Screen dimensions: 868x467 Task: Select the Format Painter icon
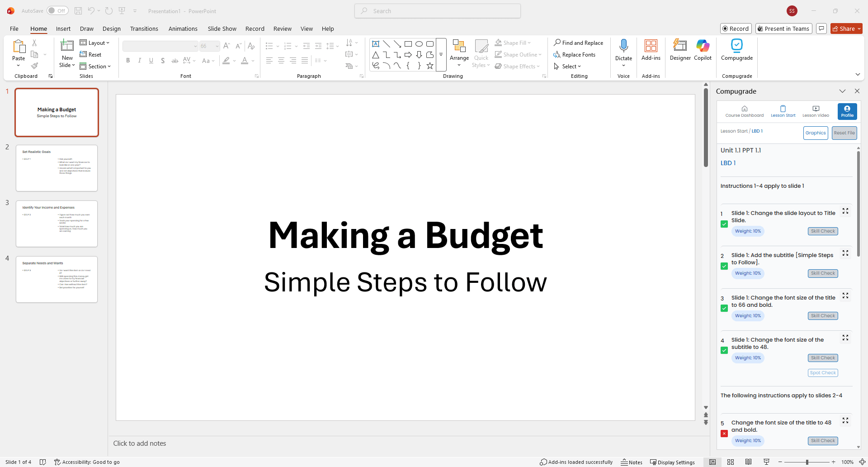pos(34,66)
